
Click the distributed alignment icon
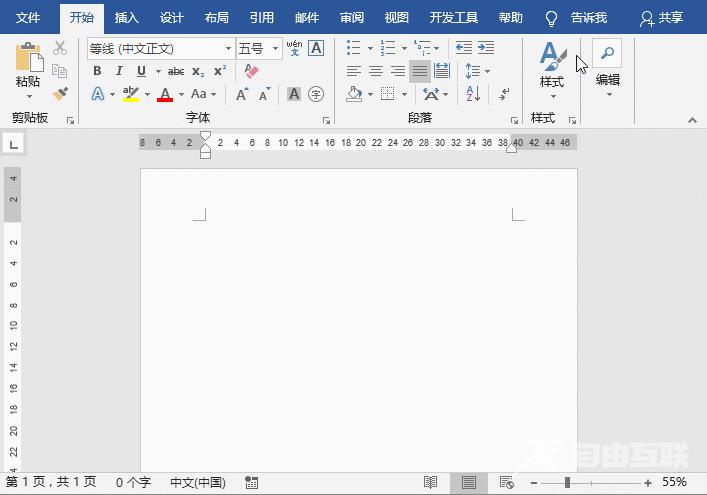[x=441, y=71]
